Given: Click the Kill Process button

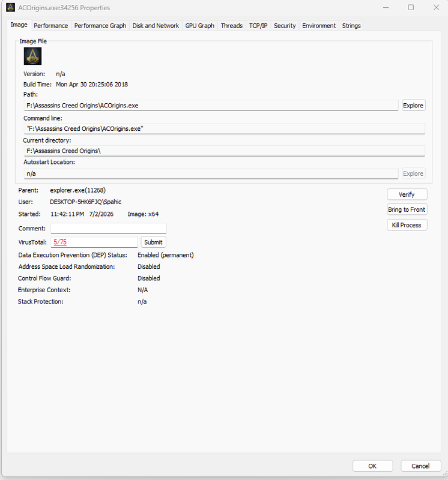Looking at the screenshot, I should point(407,225).
